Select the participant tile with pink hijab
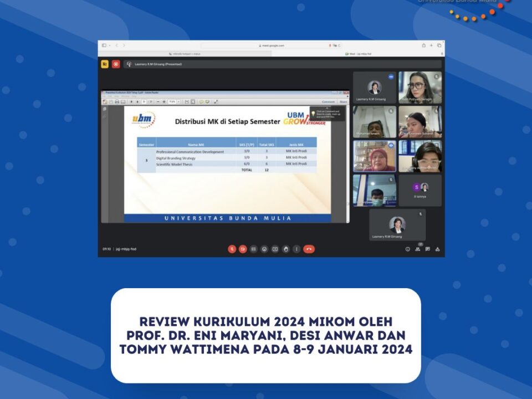This screenshot has height=399, width=532. pyautogui.click(x=374, y=156)
